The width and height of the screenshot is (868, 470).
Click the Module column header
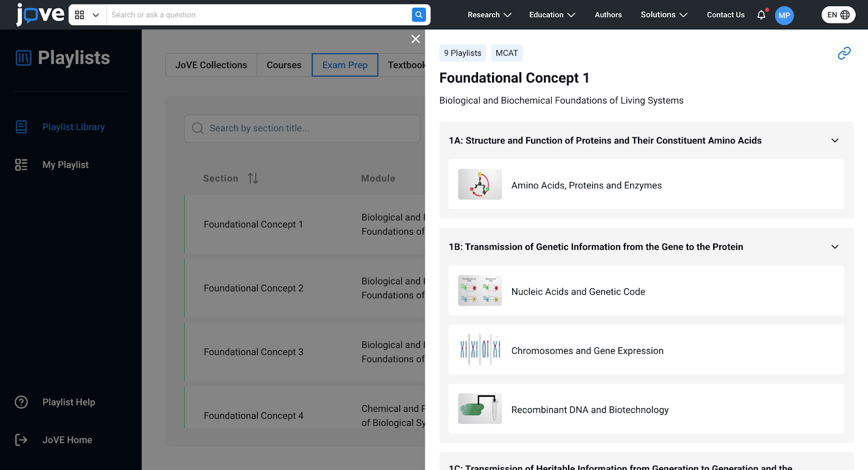[x=378, y=179]
